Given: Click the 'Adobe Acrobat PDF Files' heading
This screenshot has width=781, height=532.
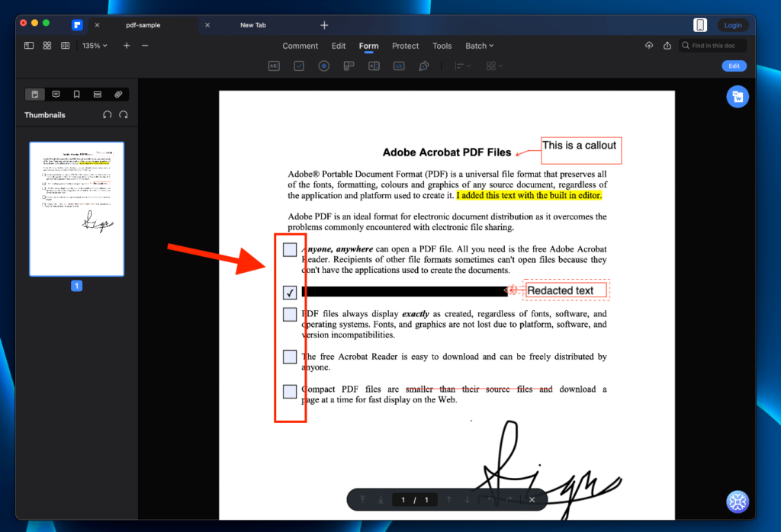Looking at the screenshot, I should point(447,152).
